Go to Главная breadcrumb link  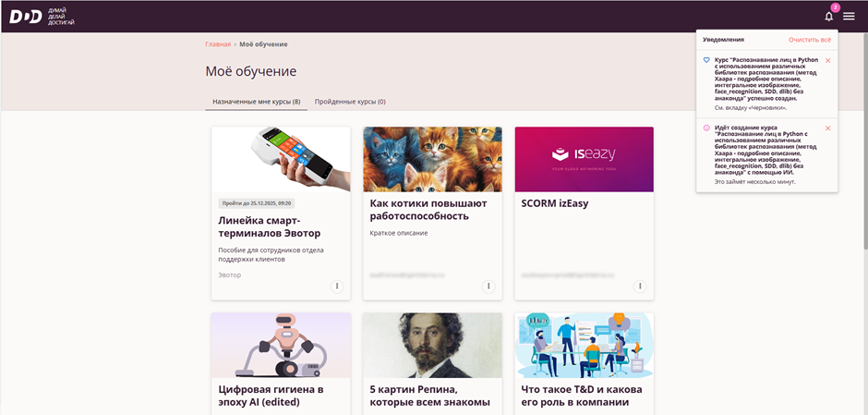218,44
